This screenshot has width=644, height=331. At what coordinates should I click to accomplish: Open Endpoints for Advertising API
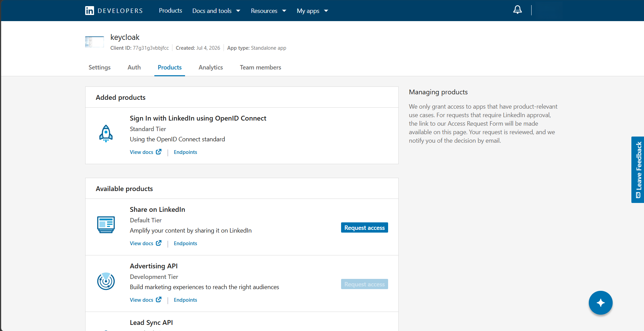click(185, 300)
